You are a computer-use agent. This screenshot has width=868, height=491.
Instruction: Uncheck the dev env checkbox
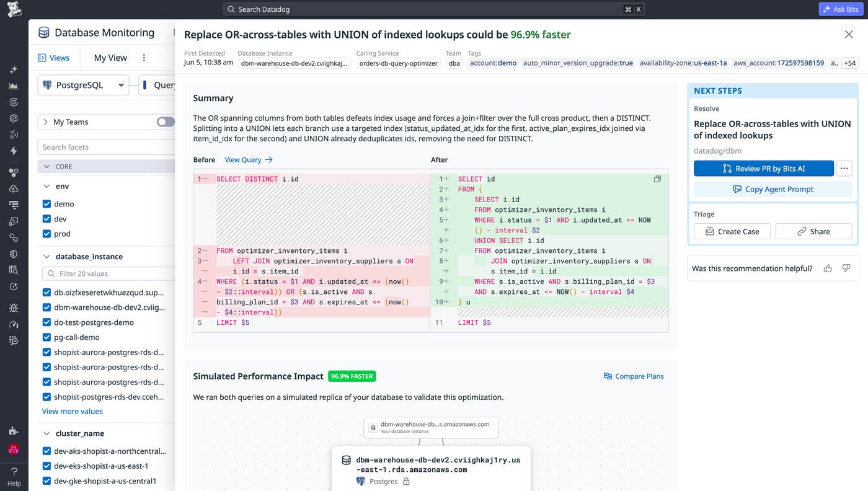46,218
